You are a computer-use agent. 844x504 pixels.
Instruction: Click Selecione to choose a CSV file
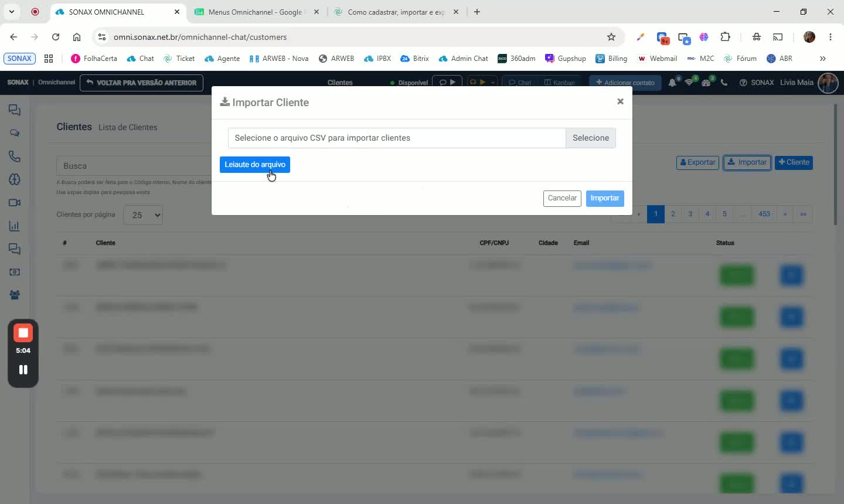point(590,138)
